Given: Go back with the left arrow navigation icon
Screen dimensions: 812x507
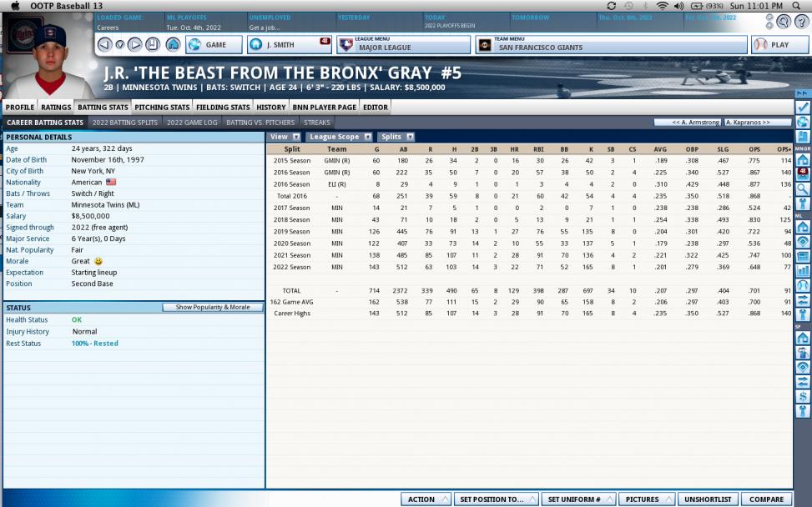Looking at the screenshot, I should click(x=104, y=44).
